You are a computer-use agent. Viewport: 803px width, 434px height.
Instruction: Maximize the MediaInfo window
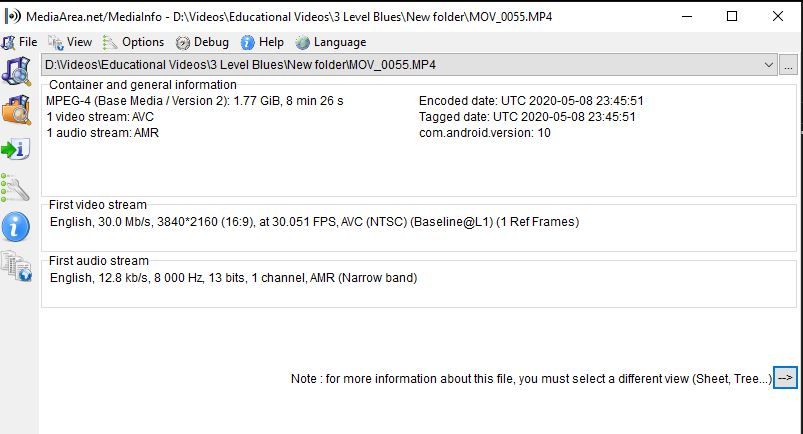coord(732,16)
